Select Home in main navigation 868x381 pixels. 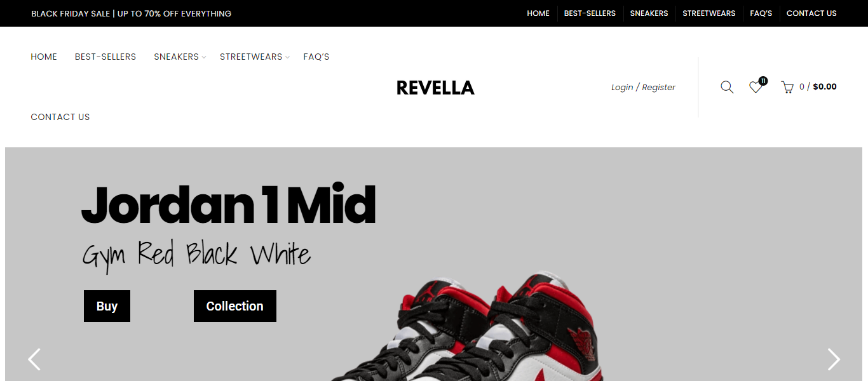44,57
